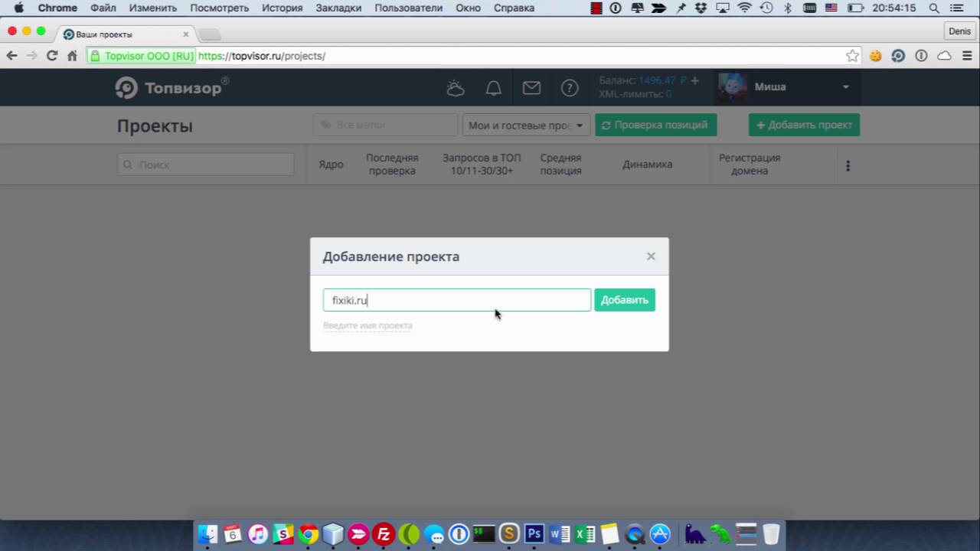Open the Apple menu
The image size is (980, 551).
pyautogui.click(x=18, y=8)
